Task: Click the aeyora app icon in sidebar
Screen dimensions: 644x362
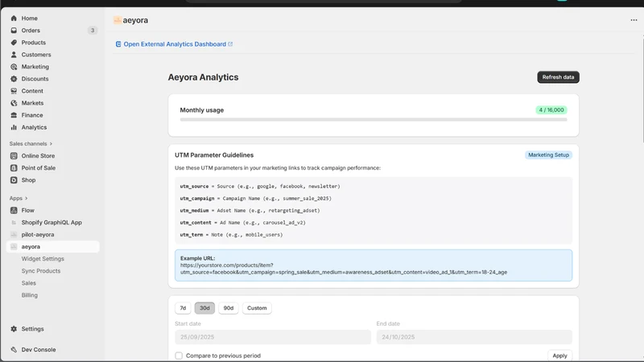Action: point(14,247)
